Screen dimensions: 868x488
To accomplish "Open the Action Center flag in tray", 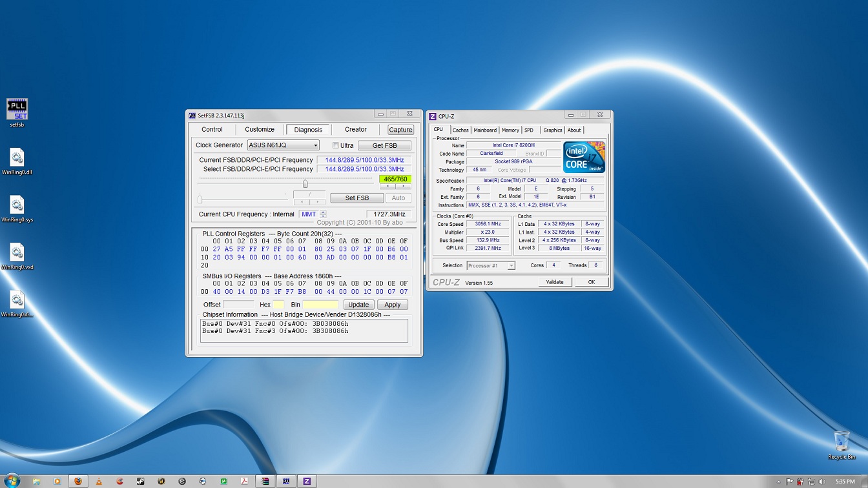I will [x=790, y=482].
